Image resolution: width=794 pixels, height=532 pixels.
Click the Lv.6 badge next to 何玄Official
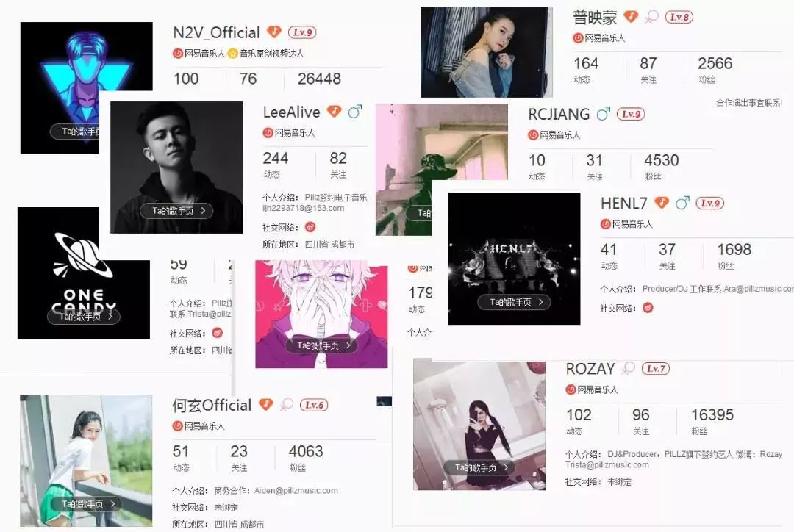pyautogui.click(x=314, y=405)
